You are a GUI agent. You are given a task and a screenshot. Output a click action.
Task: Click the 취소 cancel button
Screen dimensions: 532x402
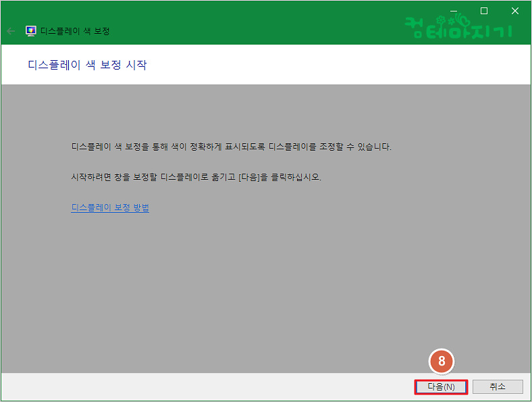[498, 386]
